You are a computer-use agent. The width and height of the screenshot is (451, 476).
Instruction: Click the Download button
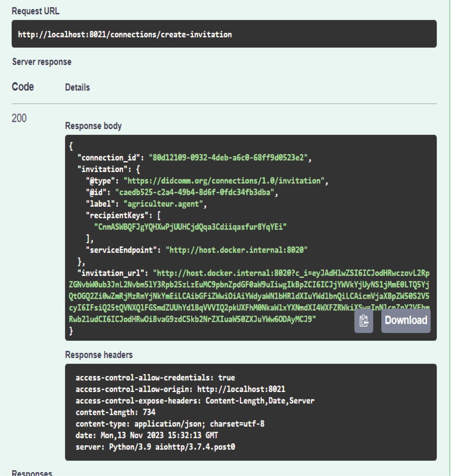pyautogui.click(x=406, y=321)
